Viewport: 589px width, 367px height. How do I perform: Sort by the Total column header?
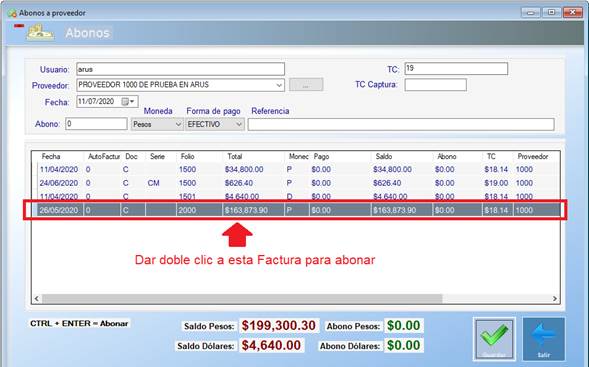point(234,156)
